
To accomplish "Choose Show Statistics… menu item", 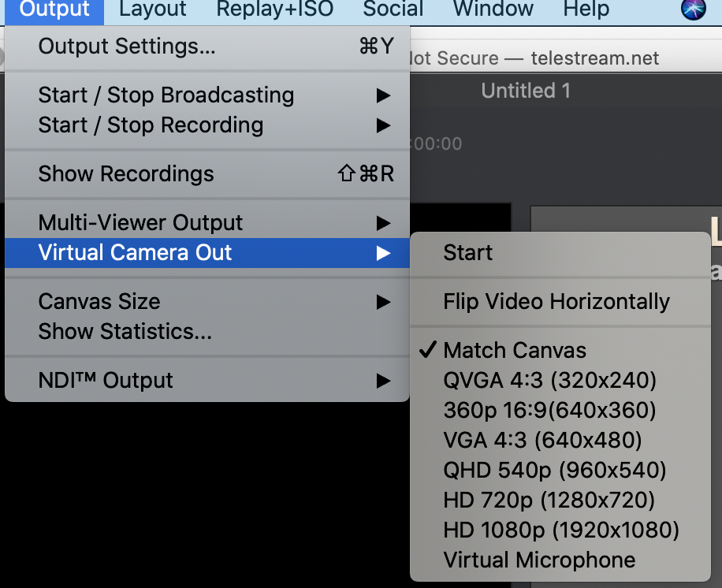I will 207,332.
